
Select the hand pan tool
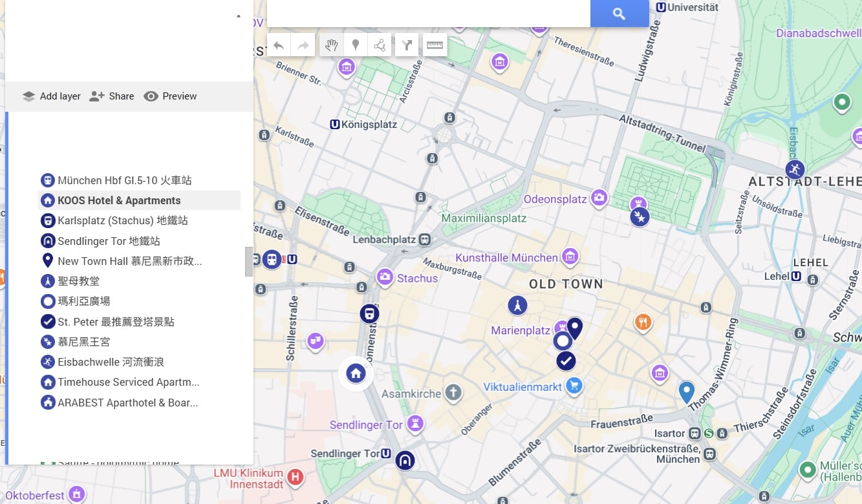point(331,45)
